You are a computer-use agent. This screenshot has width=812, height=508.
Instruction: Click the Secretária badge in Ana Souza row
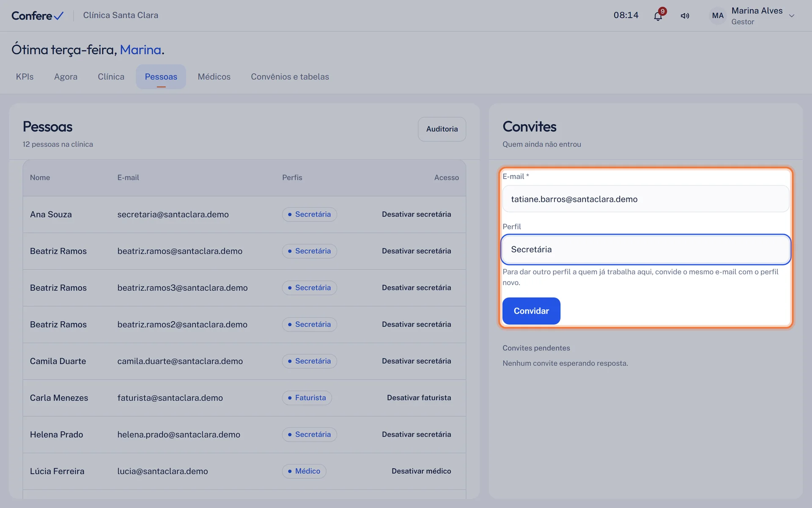click(309, 214)
